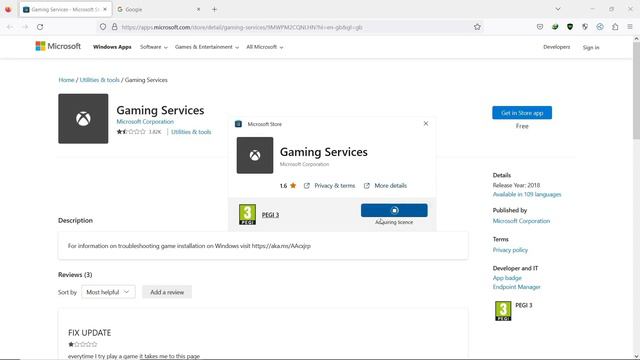Open Utilities & tools breadcrumb
The image size is (640, 360).
[100, 80]
